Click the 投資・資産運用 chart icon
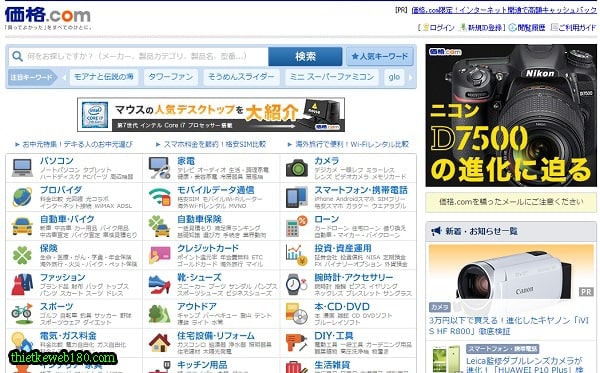The height and width of the screenshot is (373, 600). coord(297,255)
